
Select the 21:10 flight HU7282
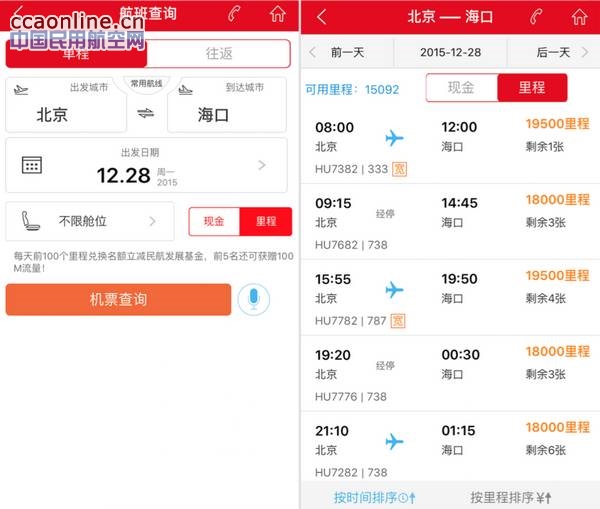(450, 447)
